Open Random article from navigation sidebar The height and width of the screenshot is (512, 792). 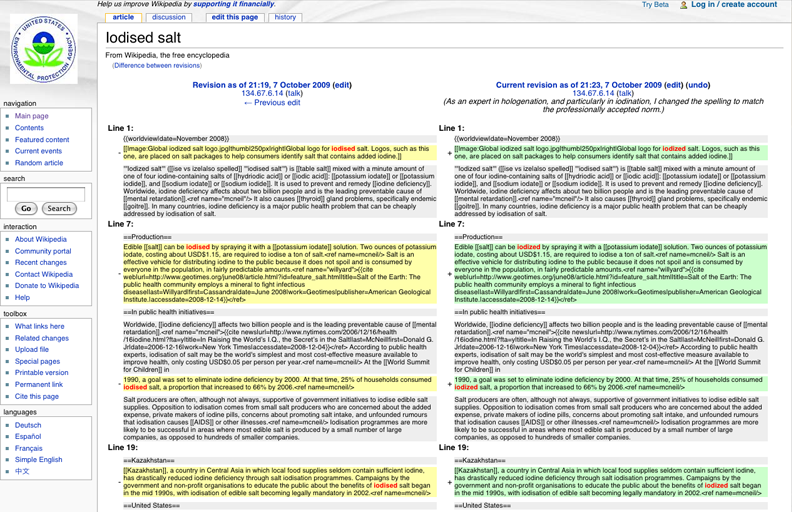coord(39,163)
